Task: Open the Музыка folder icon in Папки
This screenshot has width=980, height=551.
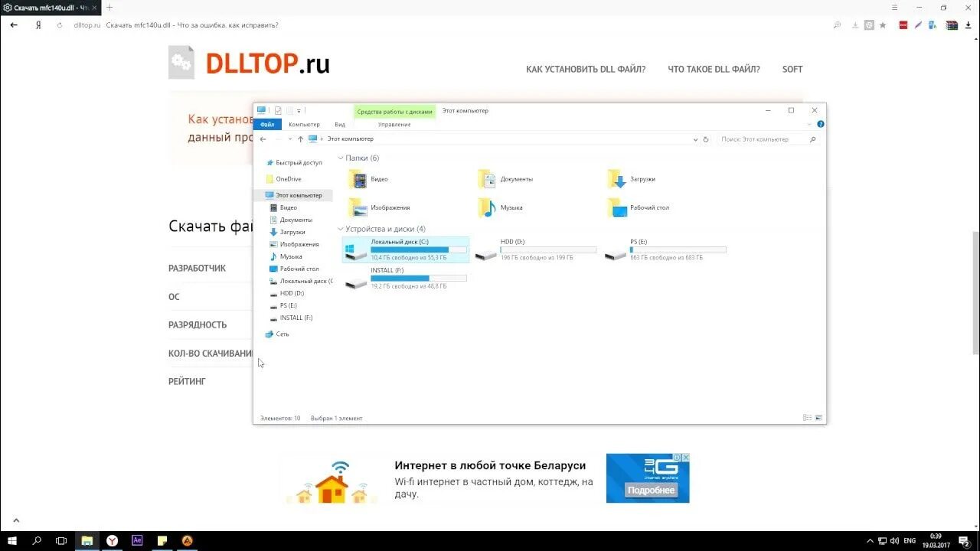Action: point(487,207)
